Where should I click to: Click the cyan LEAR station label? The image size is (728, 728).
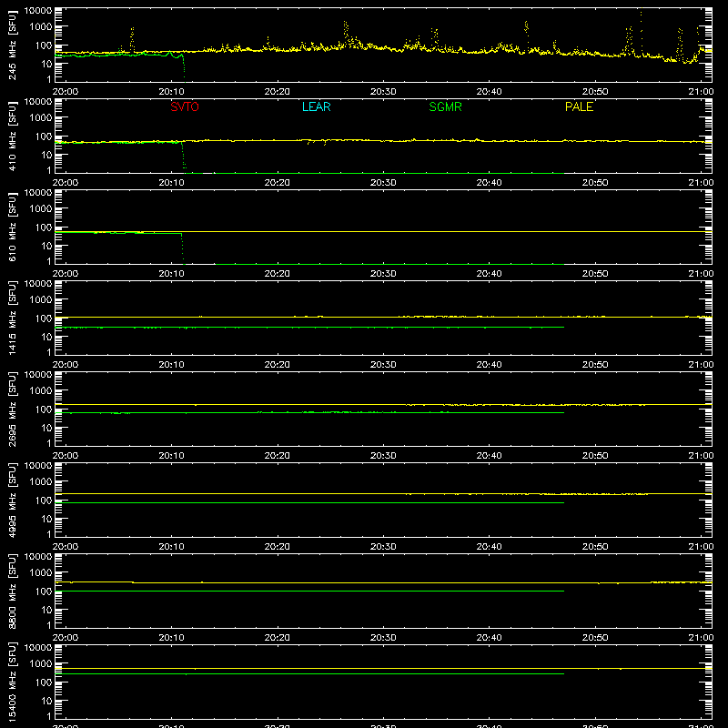coord(316,106)
